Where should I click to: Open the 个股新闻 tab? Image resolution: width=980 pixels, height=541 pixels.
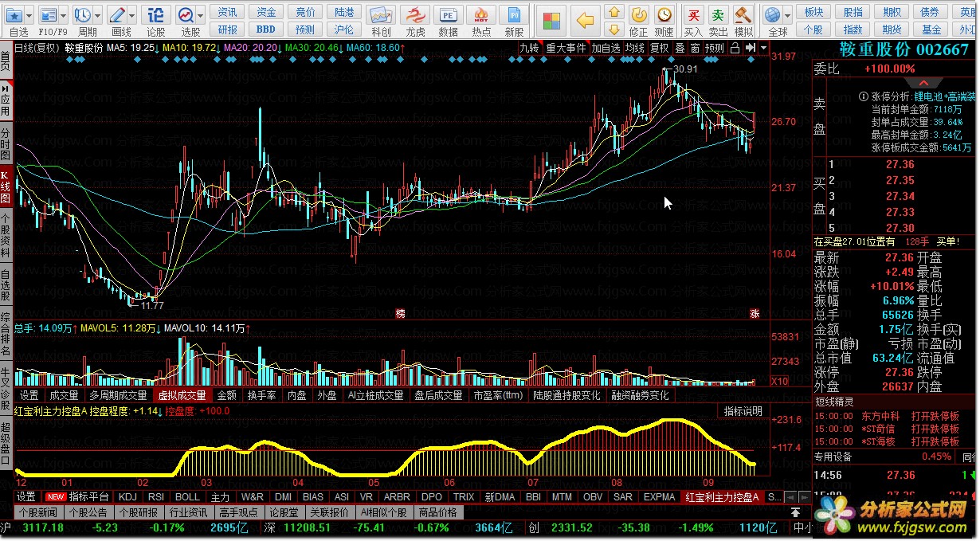(38, 512)
